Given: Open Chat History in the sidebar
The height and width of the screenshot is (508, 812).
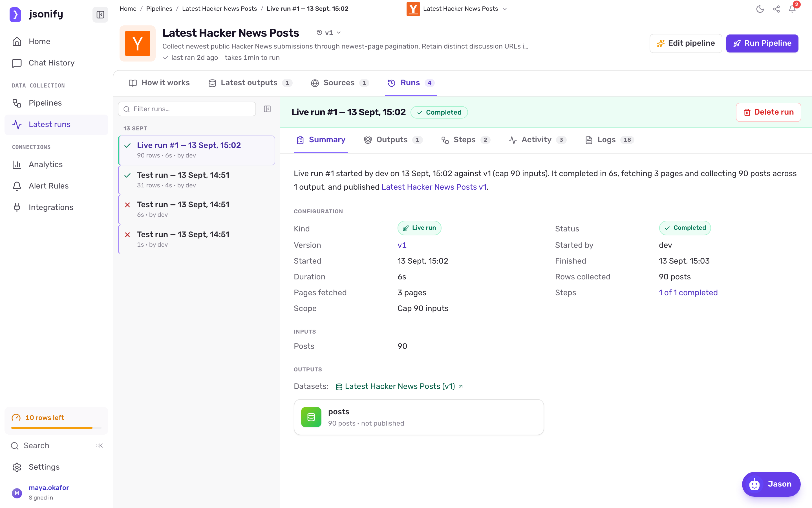Looking at the screenshot, I should point(56,63).
